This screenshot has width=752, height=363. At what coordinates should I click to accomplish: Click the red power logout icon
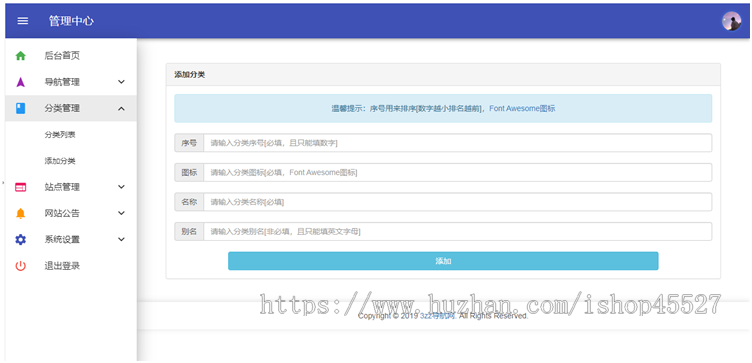(x=20, y=266)
